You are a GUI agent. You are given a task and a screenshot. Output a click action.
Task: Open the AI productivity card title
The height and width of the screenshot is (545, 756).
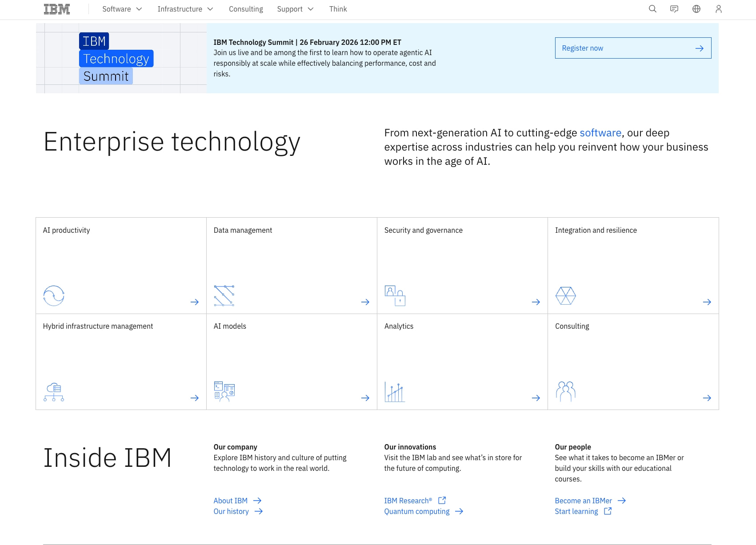click(66, 230)
